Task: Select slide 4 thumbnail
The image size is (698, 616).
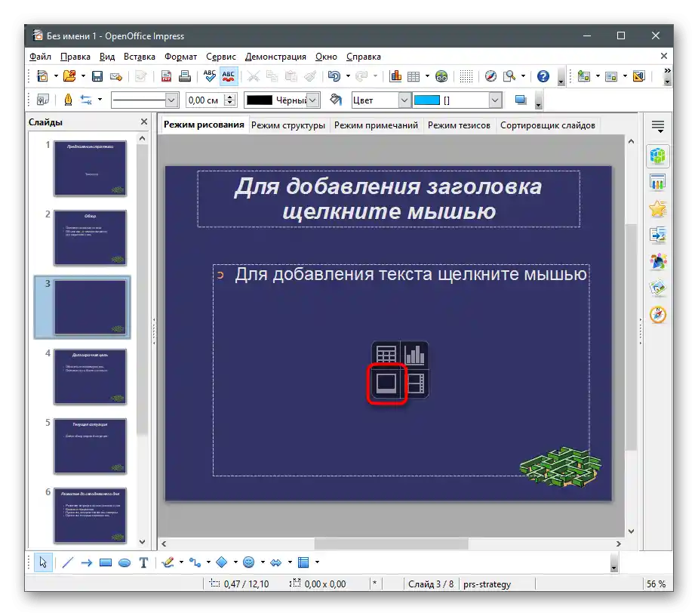Action: pyautogui.click(x=91, y=377)
